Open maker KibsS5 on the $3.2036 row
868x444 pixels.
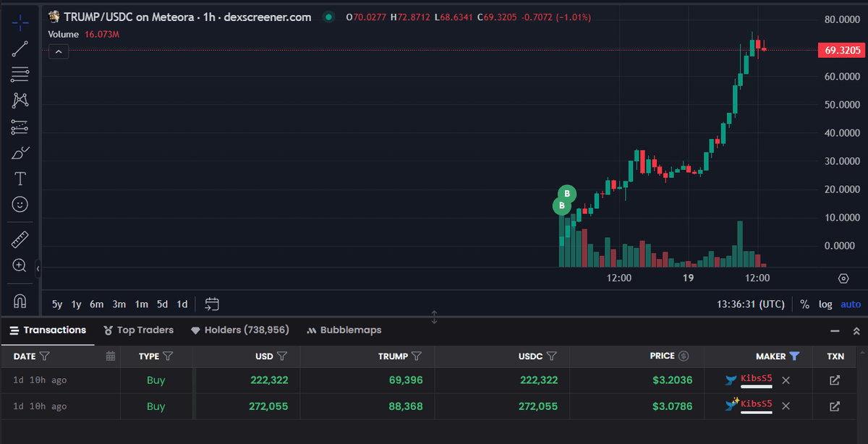click(x=757, y=379)
